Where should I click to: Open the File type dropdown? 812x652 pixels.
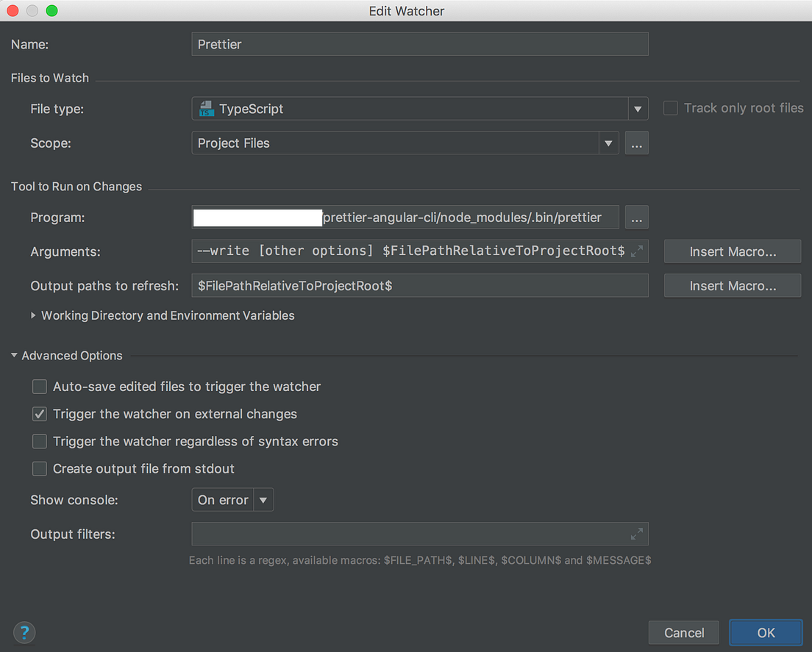[638, 108]
